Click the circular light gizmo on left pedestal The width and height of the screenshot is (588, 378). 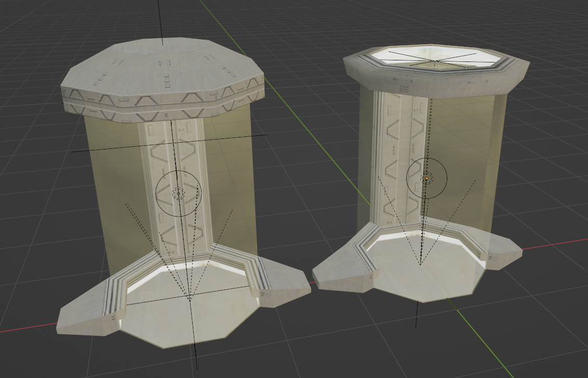[179, 194]
